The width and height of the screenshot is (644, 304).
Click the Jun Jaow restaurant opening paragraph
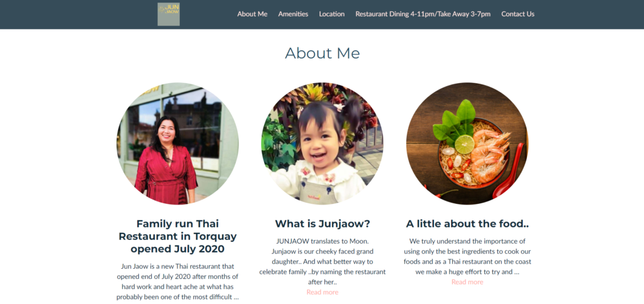tap(177, 281)
